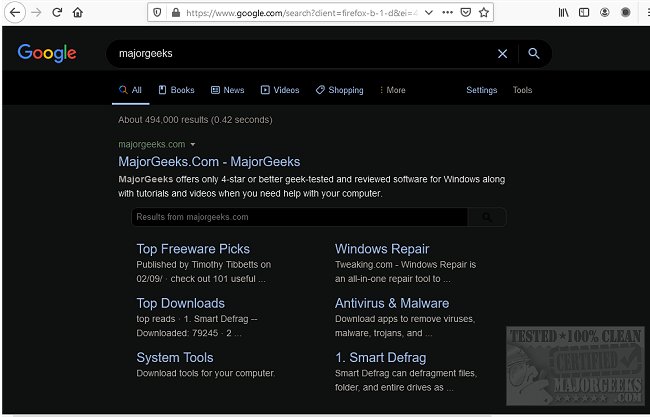650x417 pixels.
Task: Open the Top Downloads link
Action: [x=181, y=303]
